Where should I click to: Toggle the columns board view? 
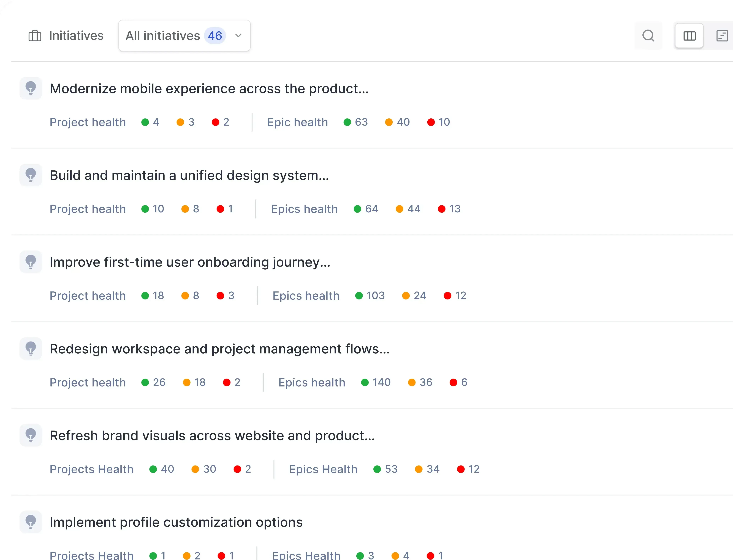click(689, 35)
